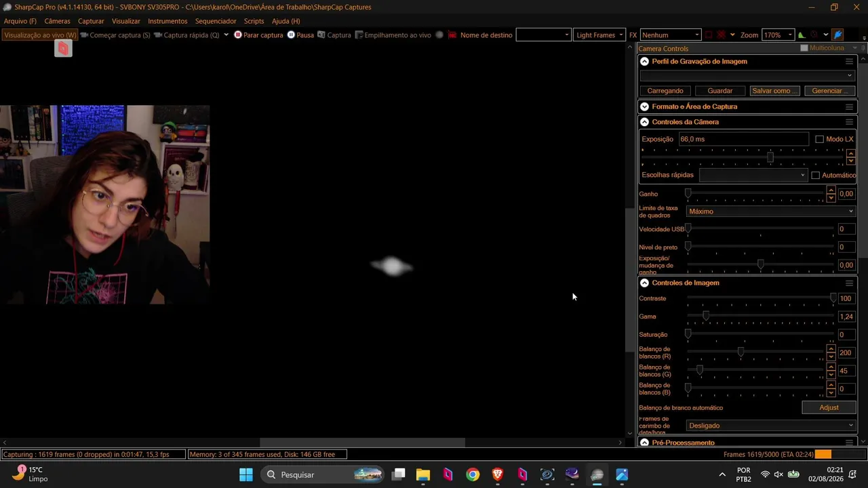This screenshot has height=488, width=868.
Task: Click the Gama slider handle
Action: (706, 316)
